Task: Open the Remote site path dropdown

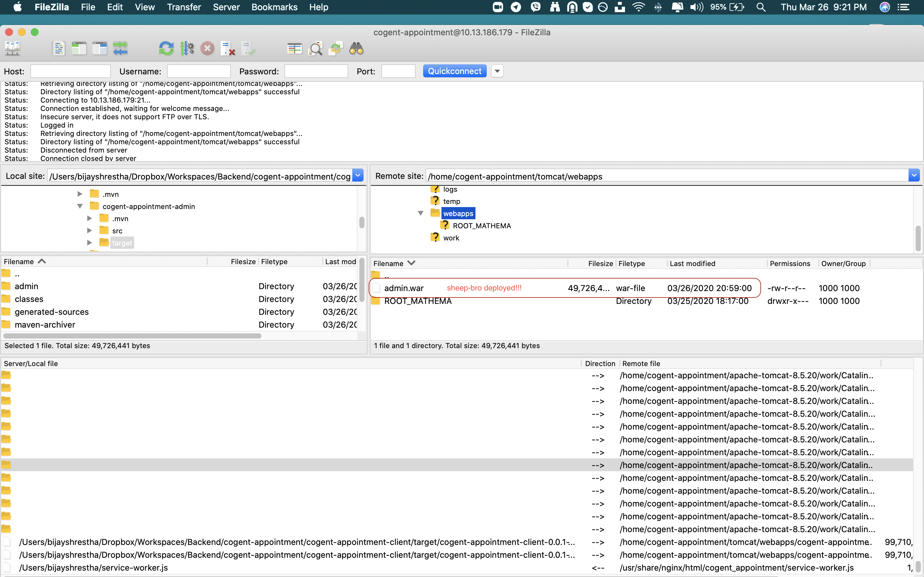Action: 914,176
